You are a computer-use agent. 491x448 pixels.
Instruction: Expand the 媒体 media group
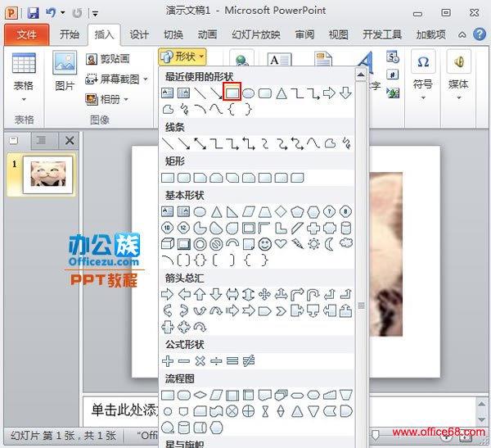[458, 75]
